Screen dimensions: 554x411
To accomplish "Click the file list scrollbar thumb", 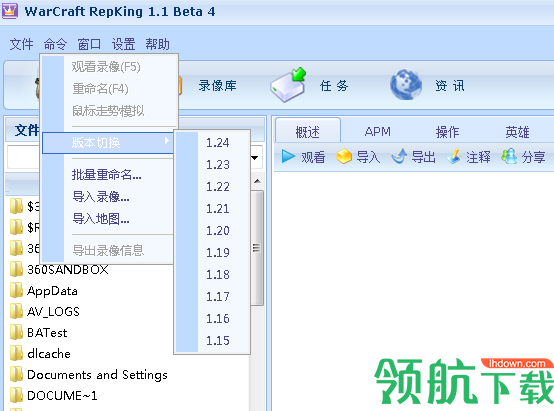I will coord(257,248).
